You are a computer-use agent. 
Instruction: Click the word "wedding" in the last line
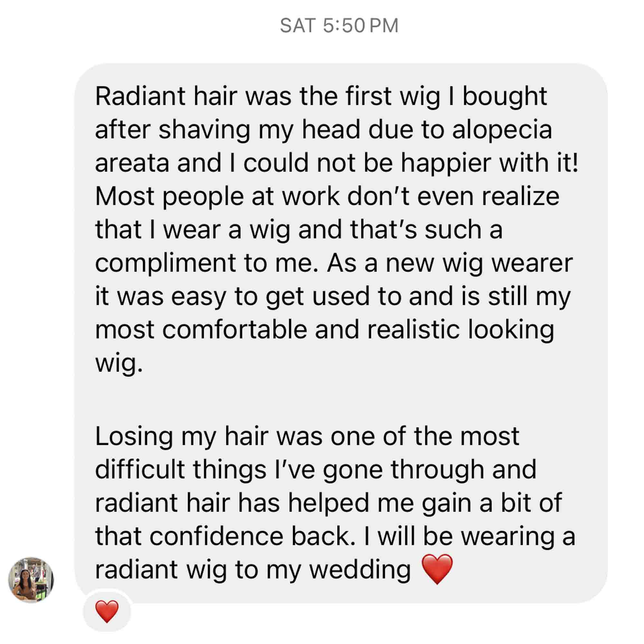click(x=360, y=570)
